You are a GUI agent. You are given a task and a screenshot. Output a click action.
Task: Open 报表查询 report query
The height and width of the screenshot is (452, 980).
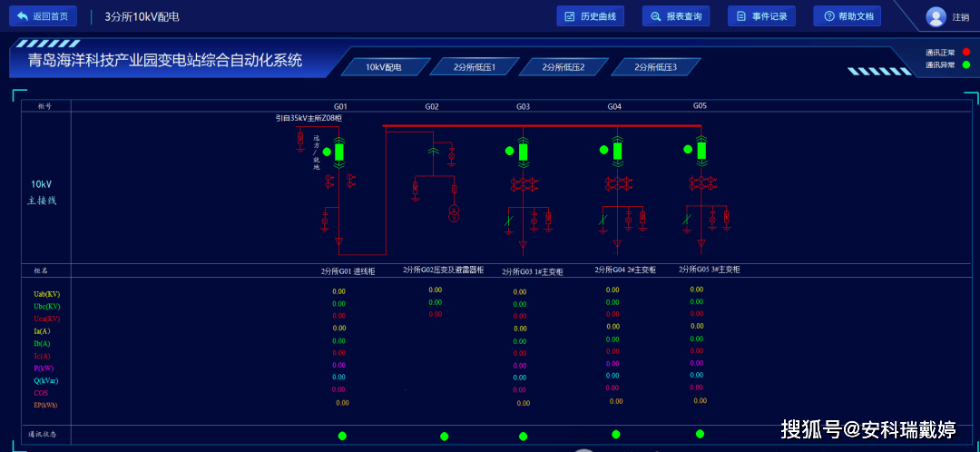[676, 16]
